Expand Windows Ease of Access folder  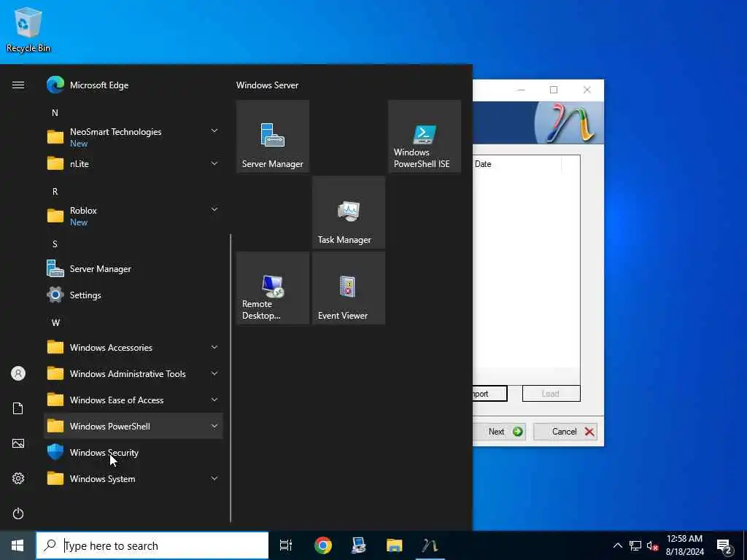(133, 400)
